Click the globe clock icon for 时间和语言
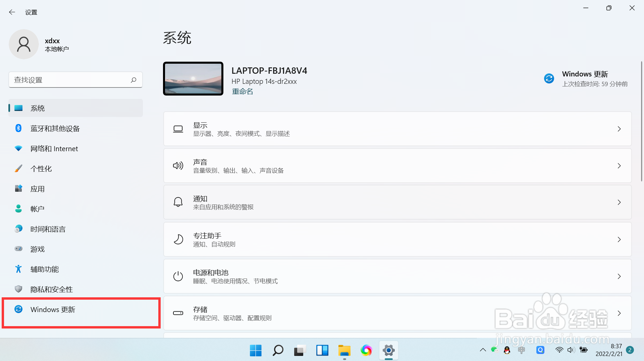The width and height of the screenshot is (644, 361). point(18,229)
